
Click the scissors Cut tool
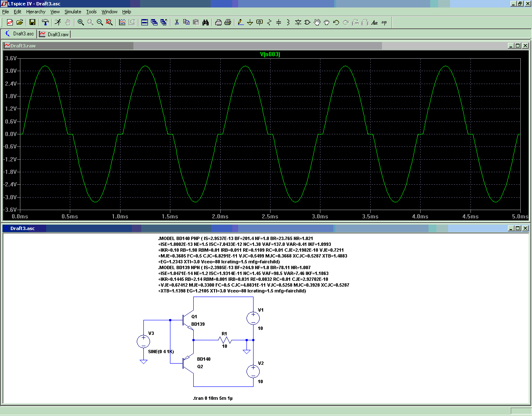(x=177, y=22)
